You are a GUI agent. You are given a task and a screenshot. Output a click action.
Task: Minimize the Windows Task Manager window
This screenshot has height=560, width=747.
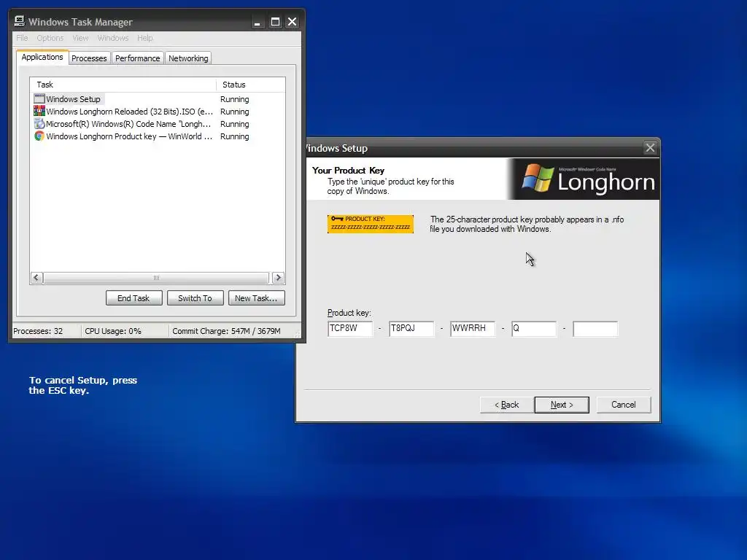coord(258,22)
